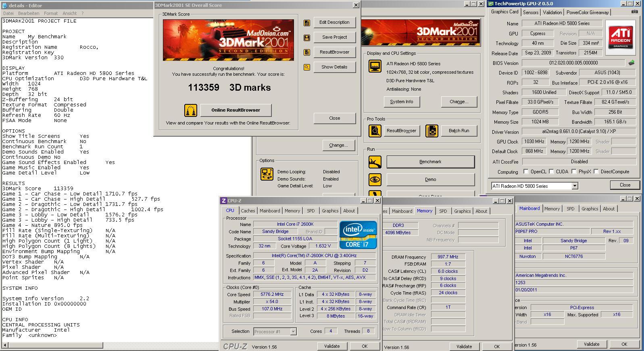Click the GPU-Z camera screenshot icon
The image size is (644, 351).
634,12
